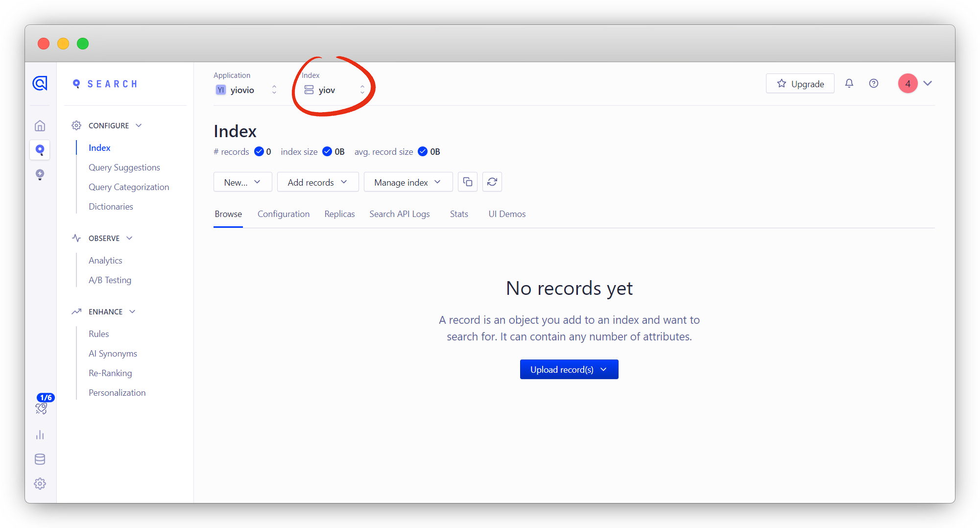Refresh the index with the reload icon
Screen dimensions: 980x528
coord(492,182)
